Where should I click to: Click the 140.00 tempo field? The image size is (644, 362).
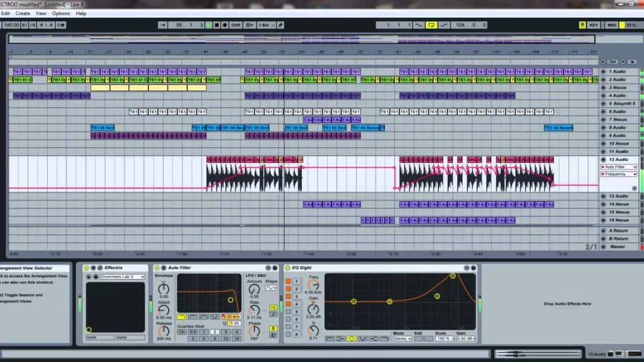[11, 25]
